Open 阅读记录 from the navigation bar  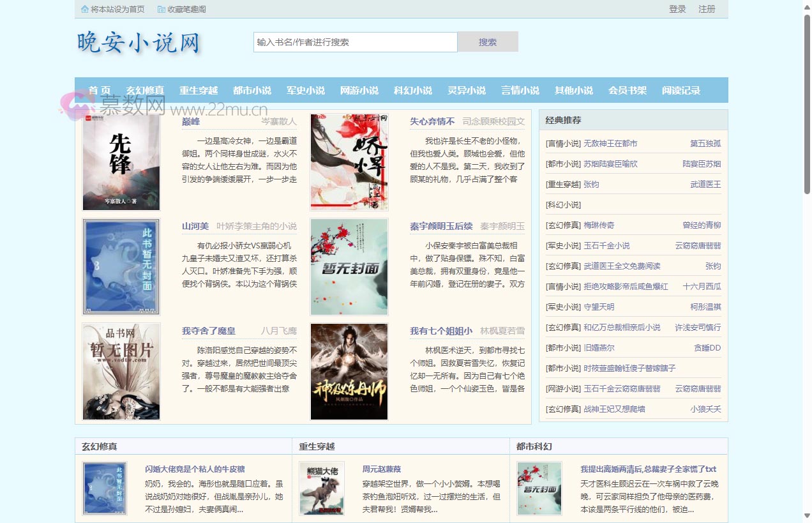point(681,91)
